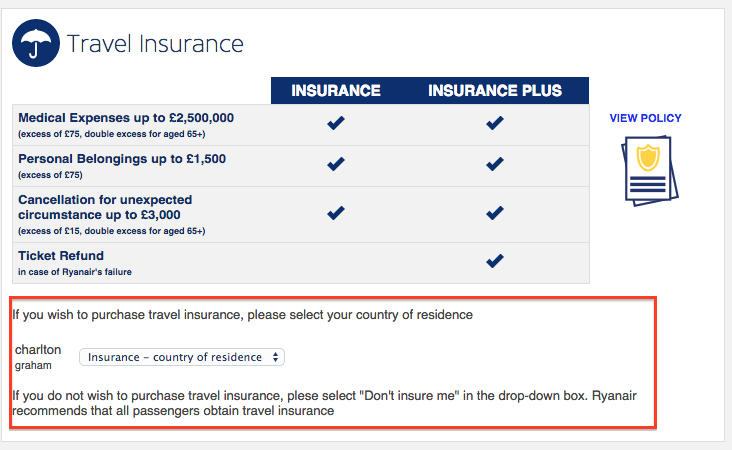The width and height of the screenshot is (732, 450).
Task: Click the Cancellation for unexpected circumstance label
Action: point(105,207)
